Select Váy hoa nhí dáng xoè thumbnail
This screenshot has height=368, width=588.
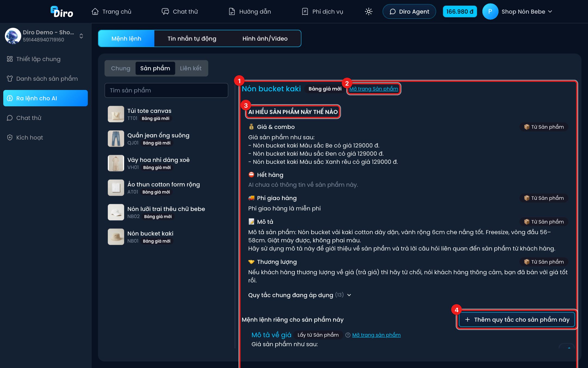[x=116, y=163]
